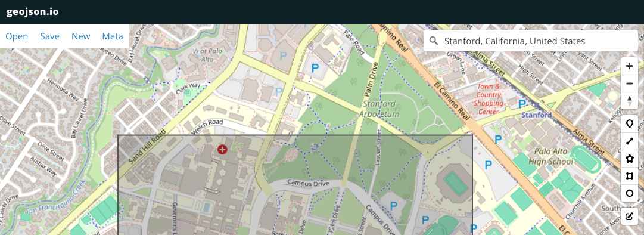Viewport: 644px width, 235px height.
Task: Open the Open menu
Action: 17,36
